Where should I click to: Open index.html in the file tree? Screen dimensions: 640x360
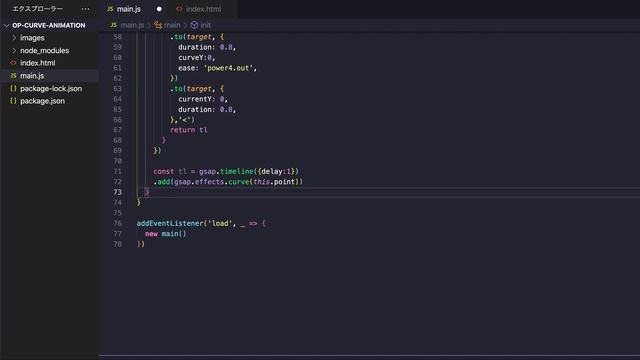tap(38, 63)
